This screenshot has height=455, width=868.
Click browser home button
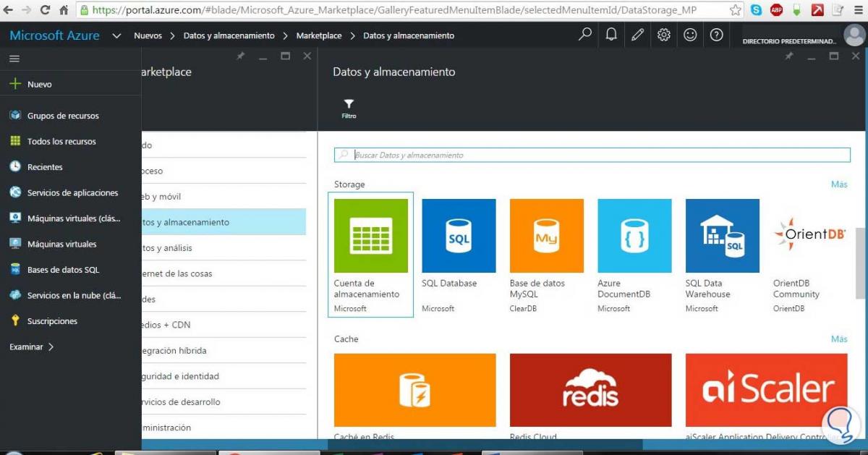[x=64, y=10]
